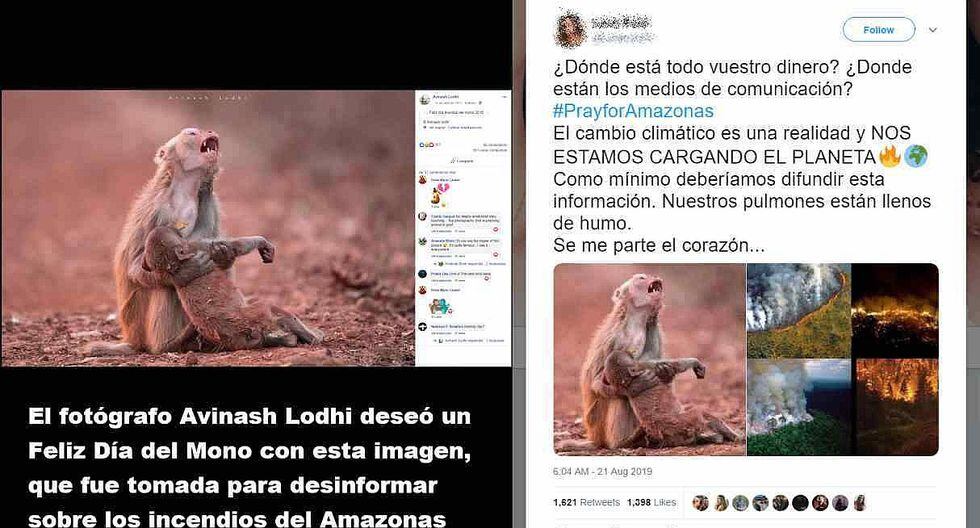Open Avinash Lodhi's profile picture in Facebook post
The image size is (980, 528).
click(x=424, y=100)
